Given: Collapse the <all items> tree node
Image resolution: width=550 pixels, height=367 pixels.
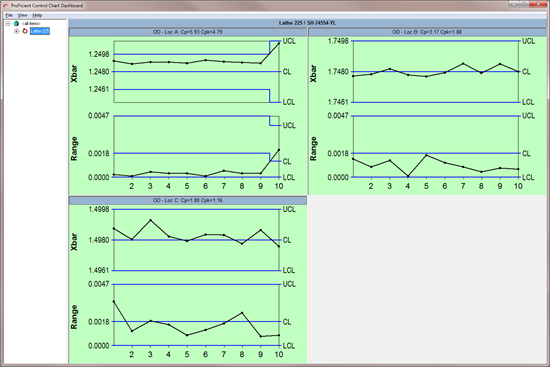Looking at the screenshot, I should tap(8, 24).
